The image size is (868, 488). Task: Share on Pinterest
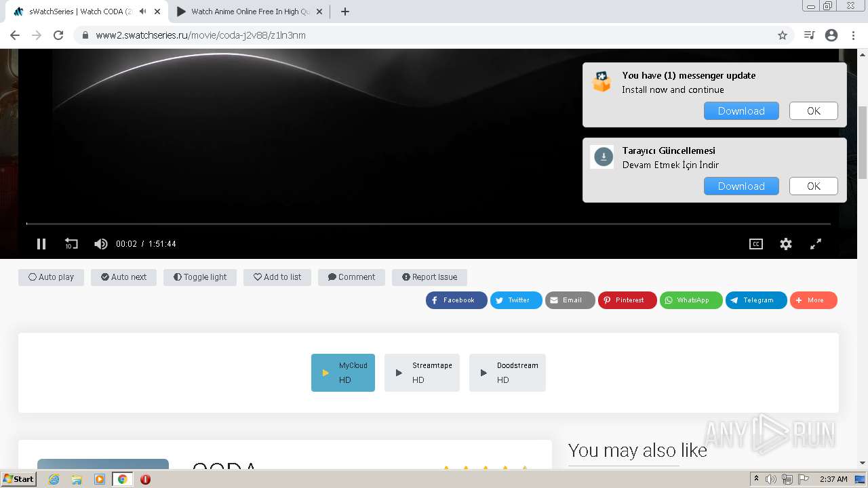pos(627,300)
